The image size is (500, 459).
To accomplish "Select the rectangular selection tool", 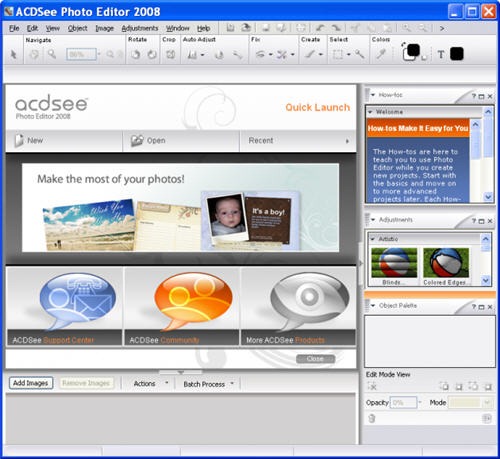I will click(338, 54).
